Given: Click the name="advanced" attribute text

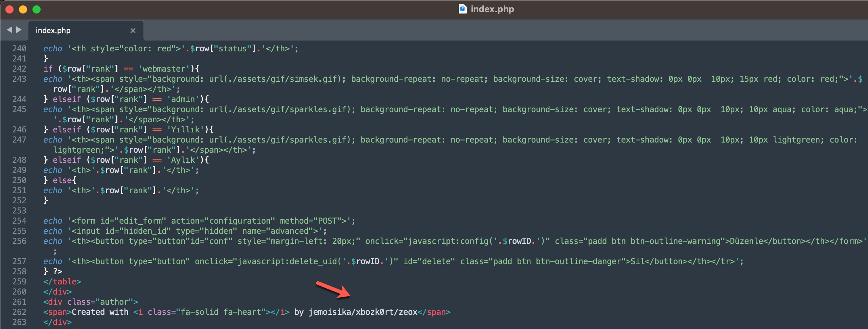Looking at the screenshot, I should click(278, 231).
